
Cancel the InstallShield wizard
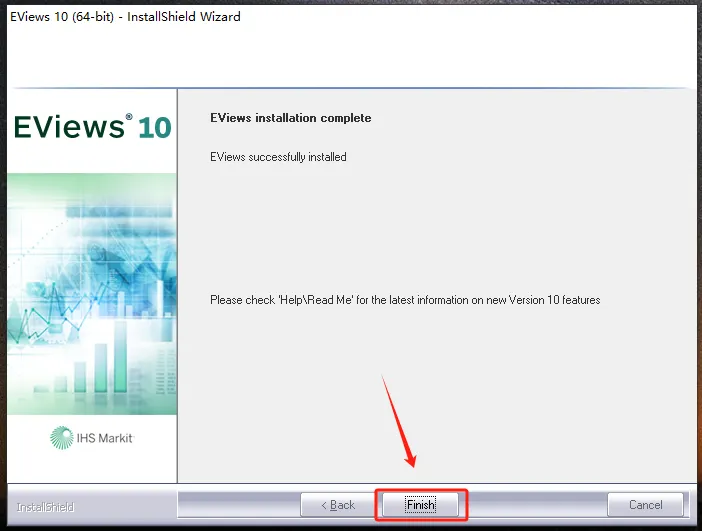645,505
